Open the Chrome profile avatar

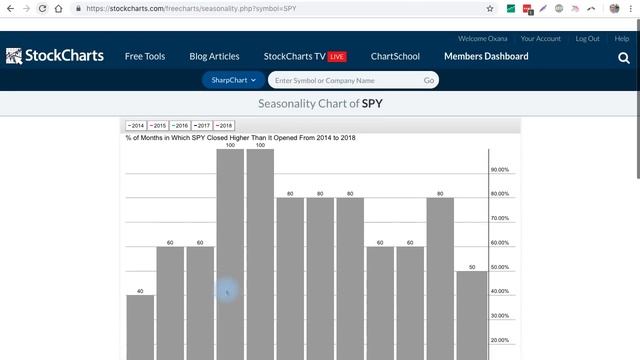614,9
